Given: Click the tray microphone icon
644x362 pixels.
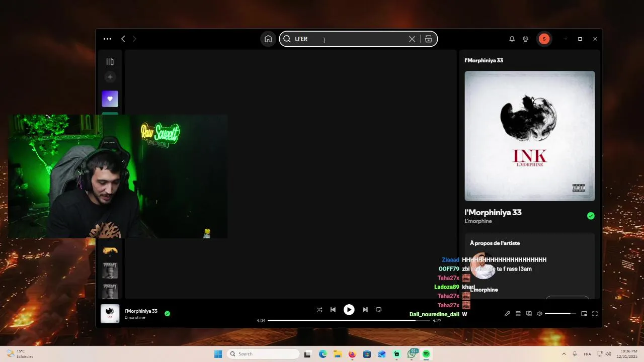Looking at the screenshot, I should tap(575, 354).
